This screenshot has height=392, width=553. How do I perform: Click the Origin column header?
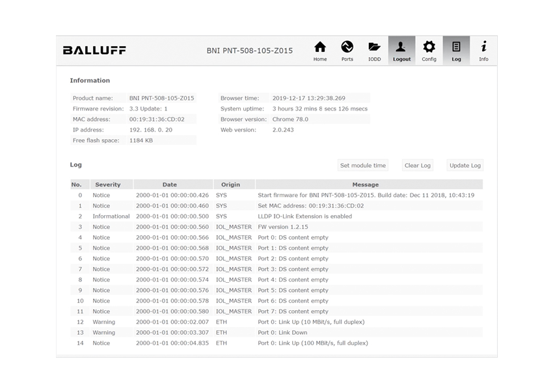(x=234, y=185)
